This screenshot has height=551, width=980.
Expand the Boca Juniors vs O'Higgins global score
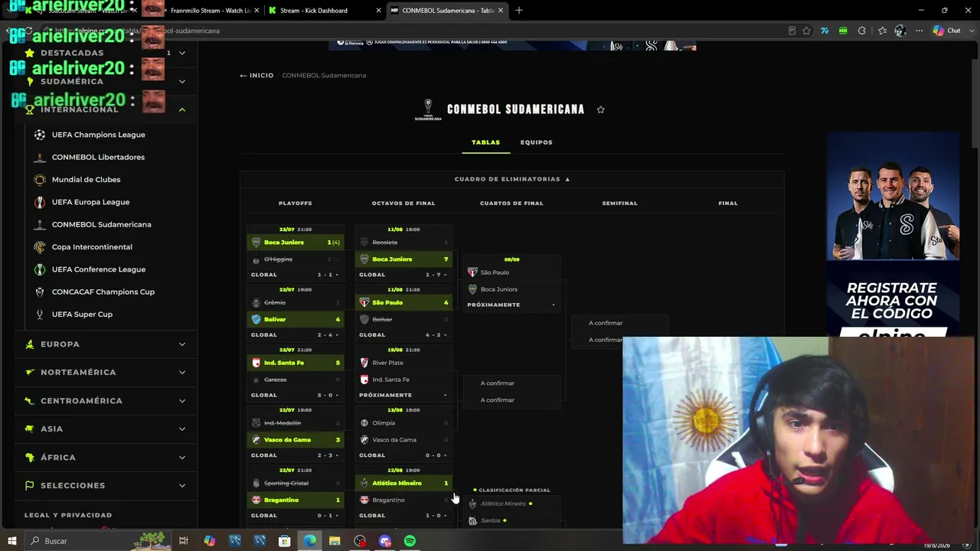click(296, 275)
